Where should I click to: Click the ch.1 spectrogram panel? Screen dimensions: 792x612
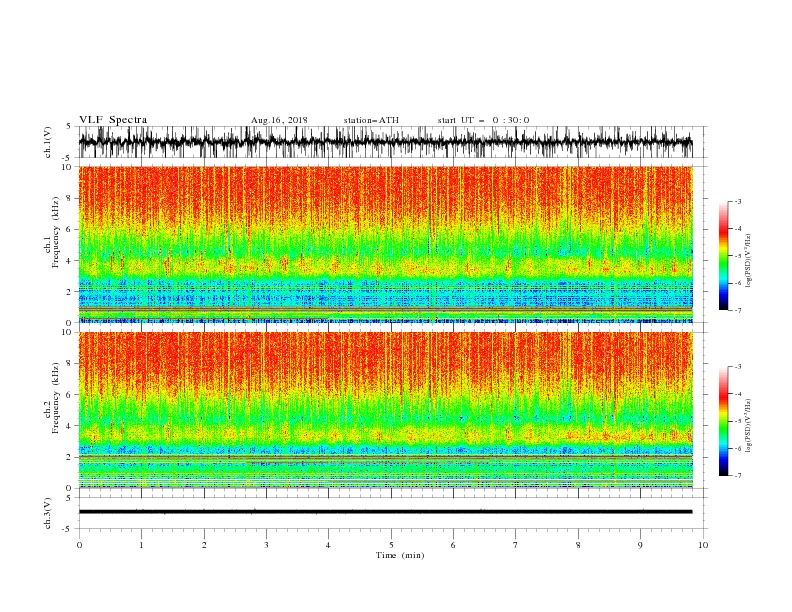pyautogui.click(x=385, y=244)
